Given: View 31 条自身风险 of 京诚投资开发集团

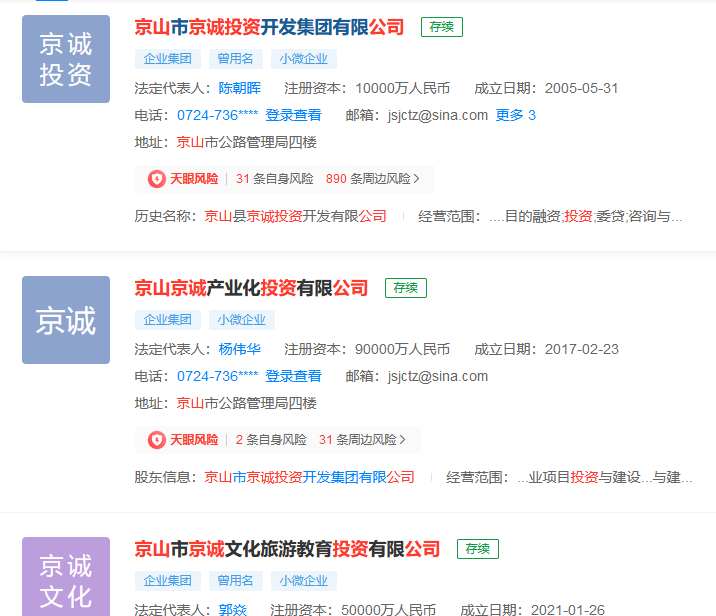Looking at the screenshot, I should click(274, 179).
